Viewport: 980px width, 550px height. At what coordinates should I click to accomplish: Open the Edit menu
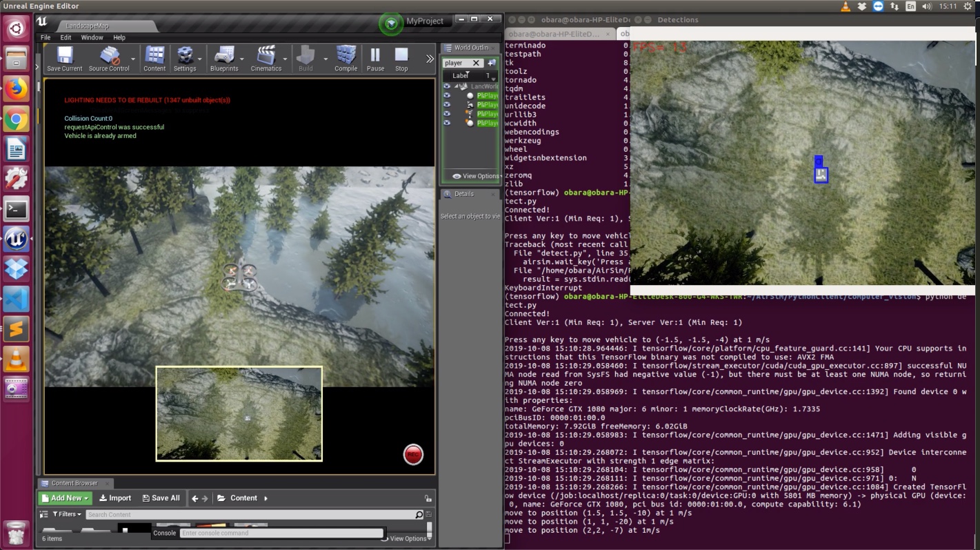click(x=66, y=37)
